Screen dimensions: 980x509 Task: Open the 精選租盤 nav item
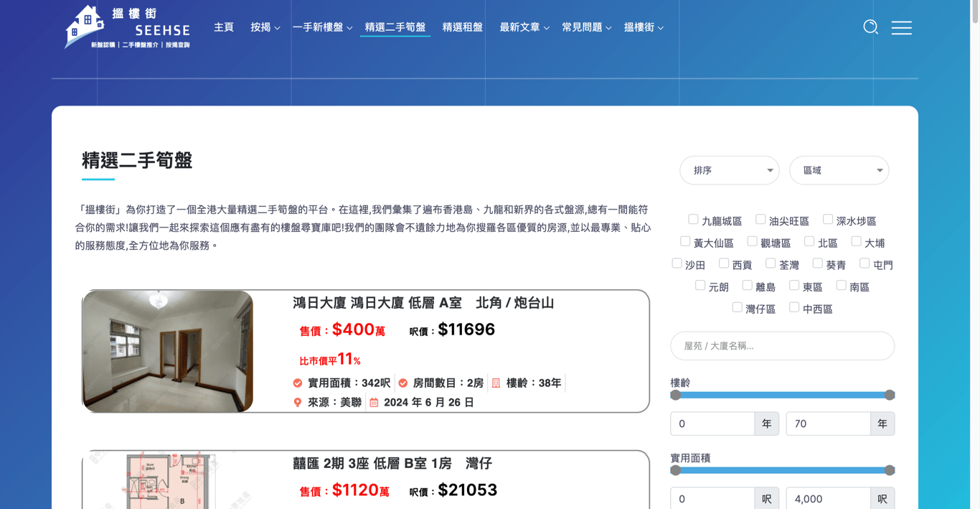pos(463,27)
